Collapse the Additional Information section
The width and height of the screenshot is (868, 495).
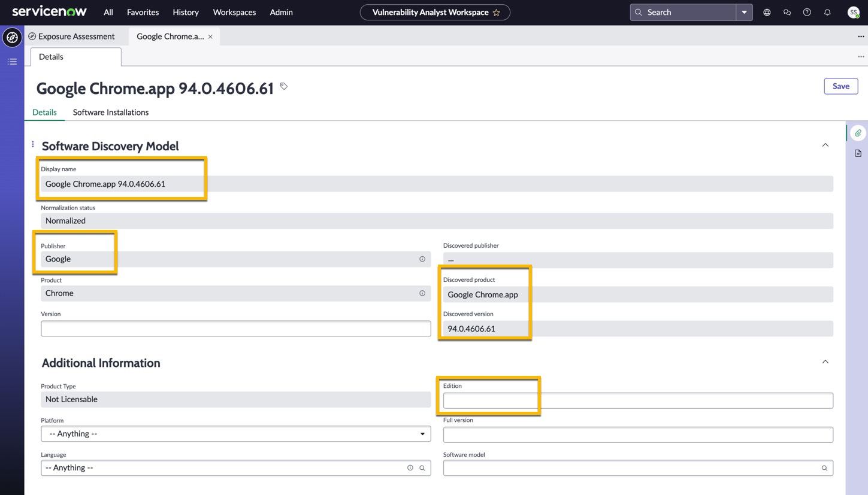825,362
